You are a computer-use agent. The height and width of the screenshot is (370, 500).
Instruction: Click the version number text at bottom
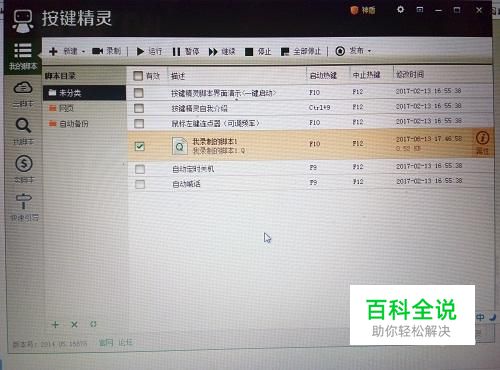click(50, 344)
